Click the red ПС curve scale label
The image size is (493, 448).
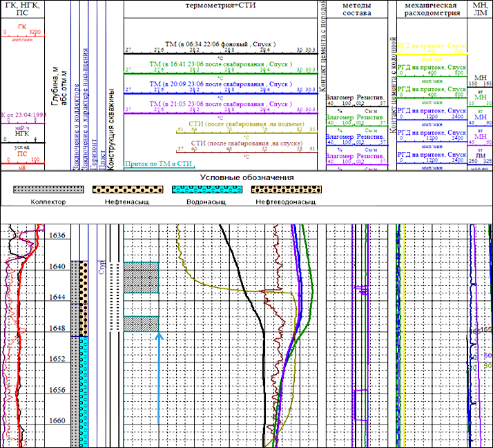[23, 154]
